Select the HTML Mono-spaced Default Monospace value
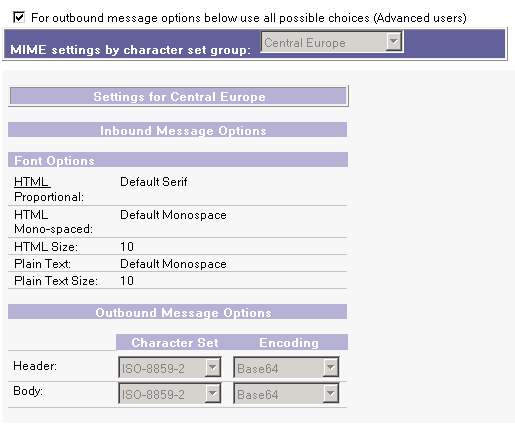Image resolution: width=515 pixels, height=425 pixels. (x=173, y=215)
